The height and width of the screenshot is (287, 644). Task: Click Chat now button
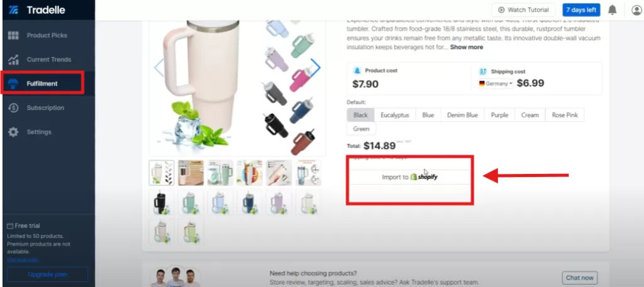tap(579, 278)
